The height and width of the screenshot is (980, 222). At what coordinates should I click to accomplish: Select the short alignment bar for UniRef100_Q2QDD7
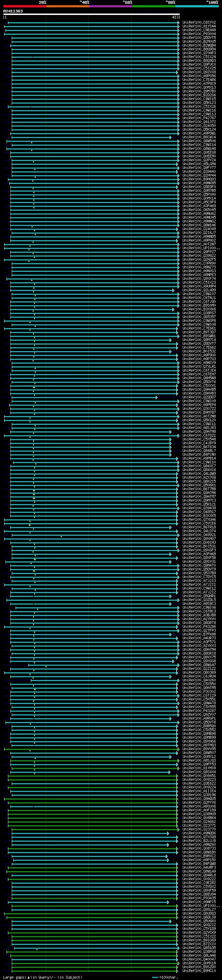point(85,397)
